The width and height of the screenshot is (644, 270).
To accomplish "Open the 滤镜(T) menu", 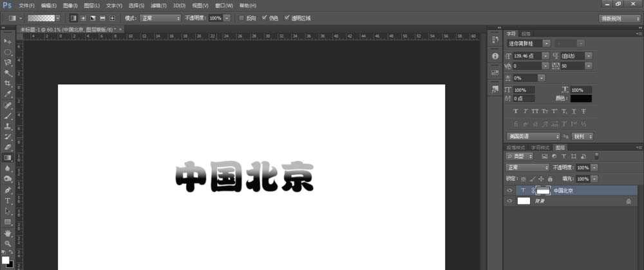I will 158,6.
